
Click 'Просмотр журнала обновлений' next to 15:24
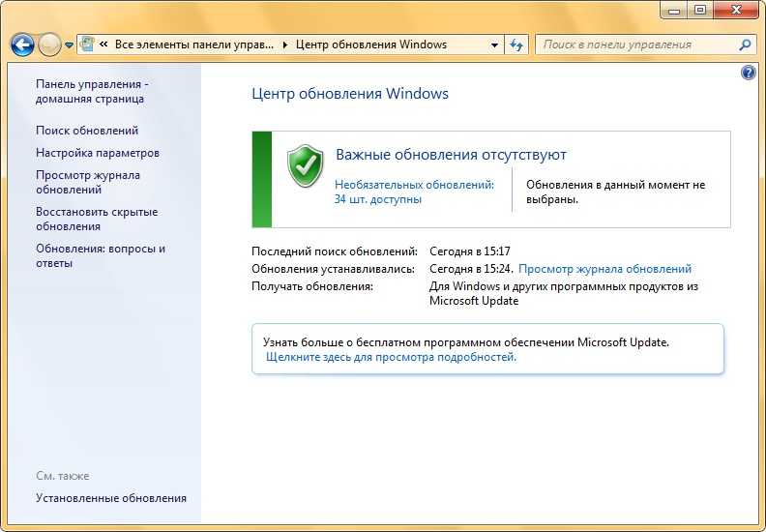tap(604, 269)
